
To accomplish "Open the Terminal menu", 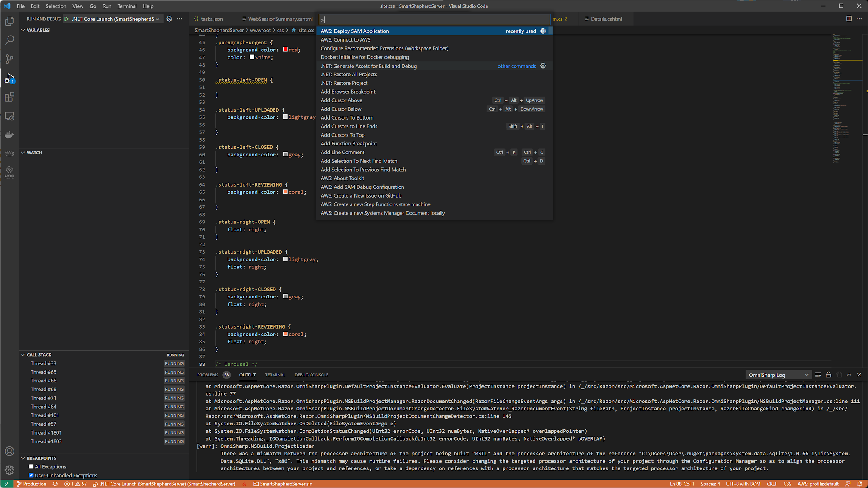I will 127,6.
